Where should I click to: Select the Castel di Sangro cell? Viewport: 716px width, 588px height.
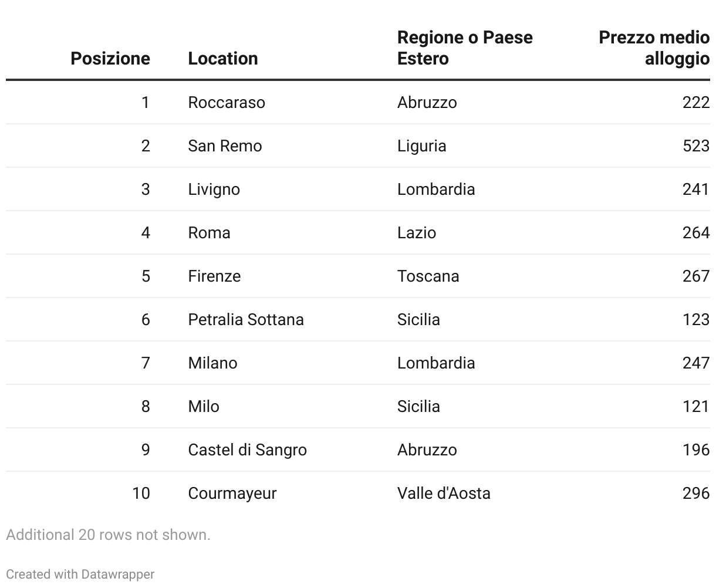[x=247, y=450]
